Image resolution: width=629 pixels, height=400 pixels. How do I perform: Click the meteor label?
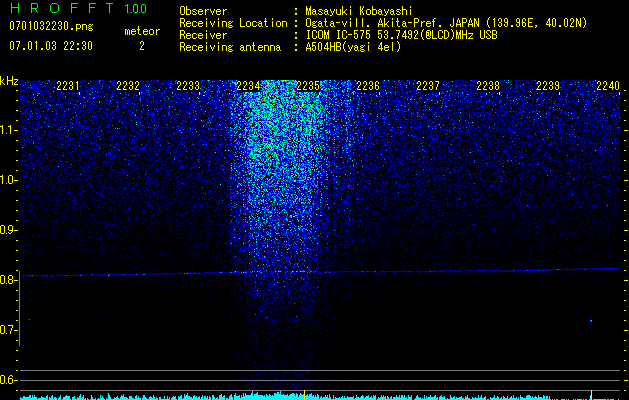[x=142, y=31]
